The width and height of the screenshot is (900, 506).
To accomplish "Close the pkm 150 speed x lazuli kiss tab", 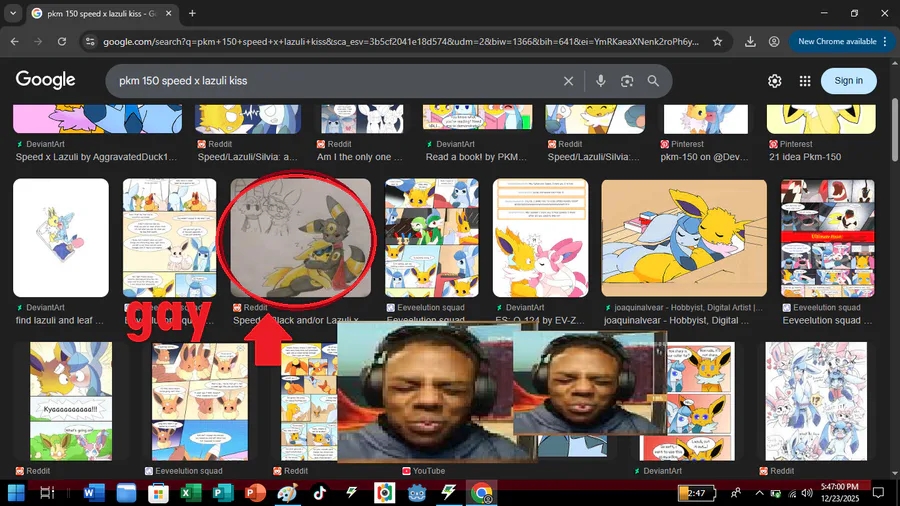I will click(169, 13).
